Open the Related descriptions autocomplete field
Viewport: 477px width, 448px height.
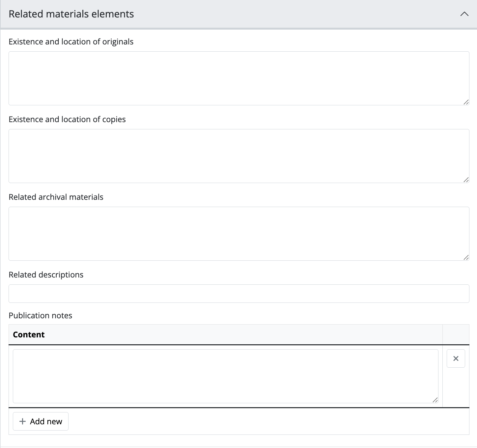point(238,294)
